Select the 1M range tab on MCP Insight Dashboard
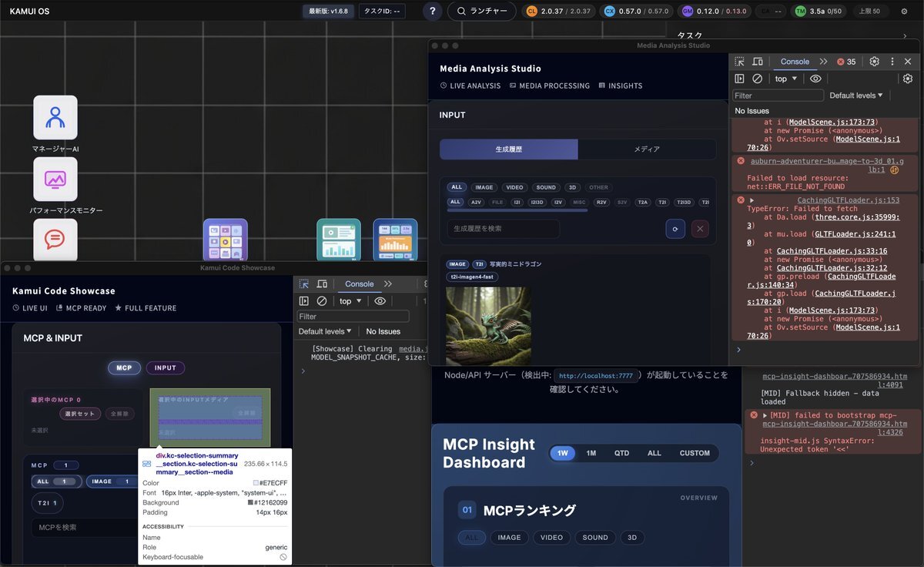This screenshot has height=567, width=924. click(591, 453)
